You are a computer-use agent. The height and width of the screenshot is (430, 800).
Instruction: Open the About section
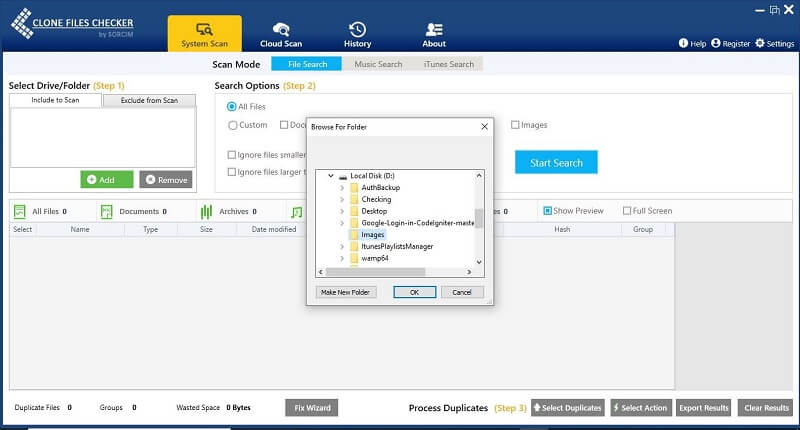click(x=434, y=34)
